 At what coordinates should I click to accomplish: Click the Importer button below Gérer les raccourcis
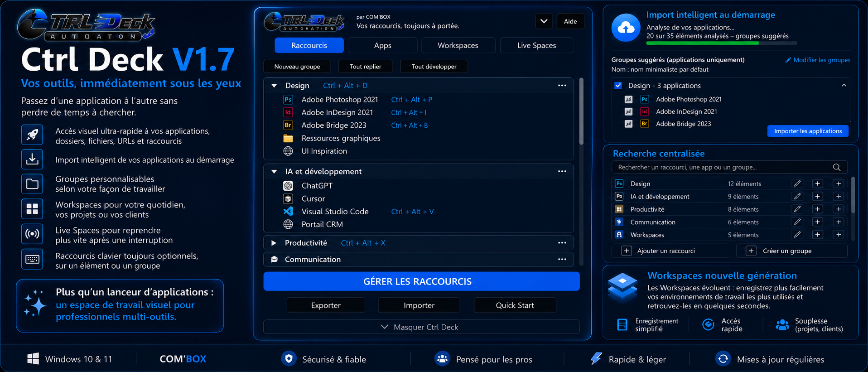tap(419, 305)
